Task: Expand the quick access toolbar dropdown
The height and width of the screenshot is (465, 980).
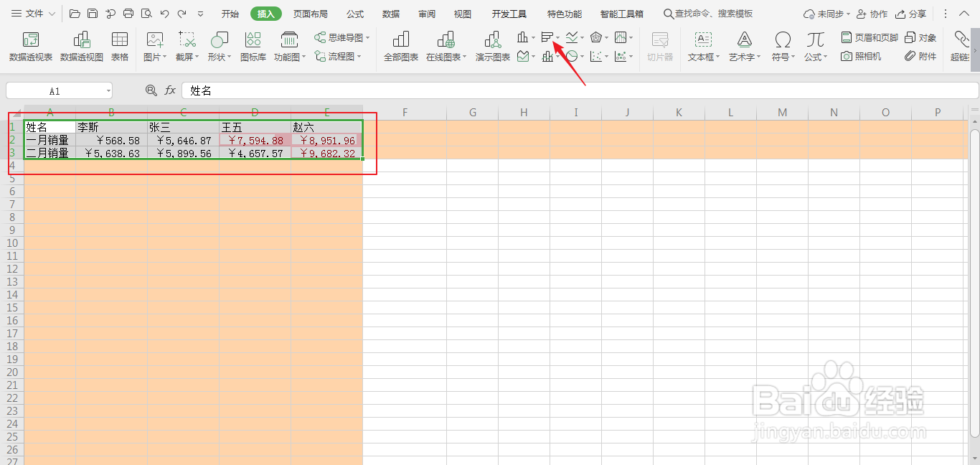Action: [200, 14]
